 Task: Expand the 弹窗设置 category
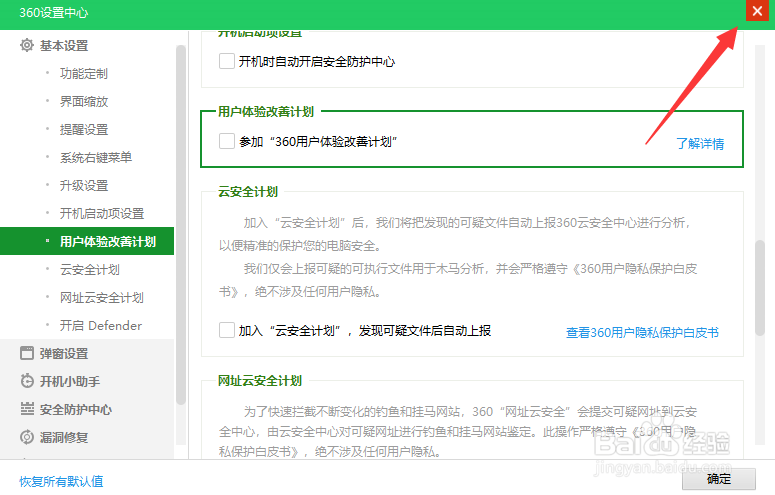(64, 354)
